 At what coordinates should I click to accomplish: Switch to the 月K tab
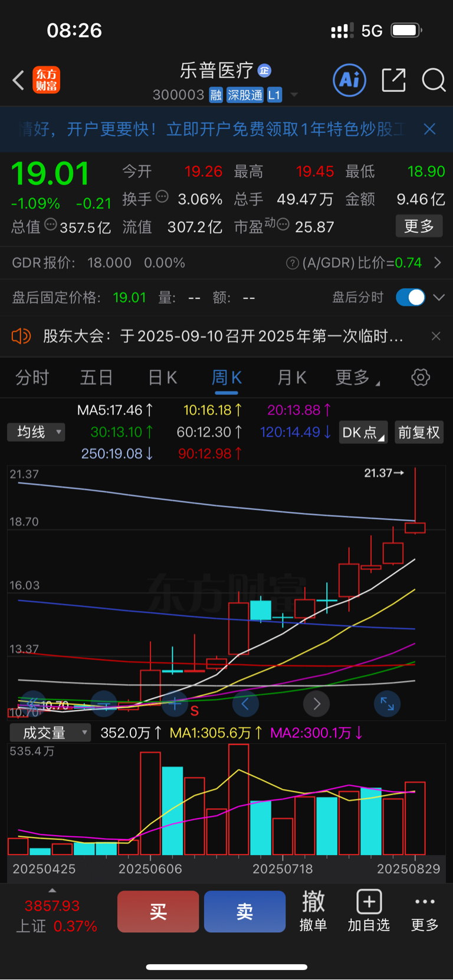(x=292, y=378)
